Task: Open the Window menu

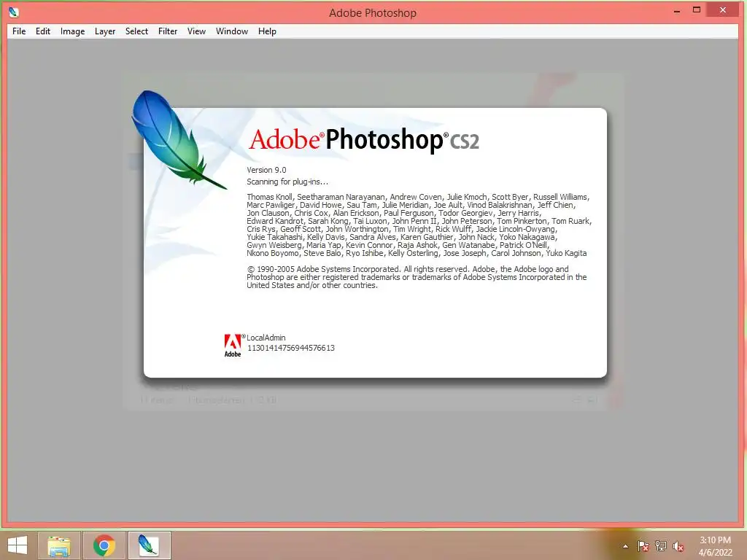Action: click(x=232, y=31)
